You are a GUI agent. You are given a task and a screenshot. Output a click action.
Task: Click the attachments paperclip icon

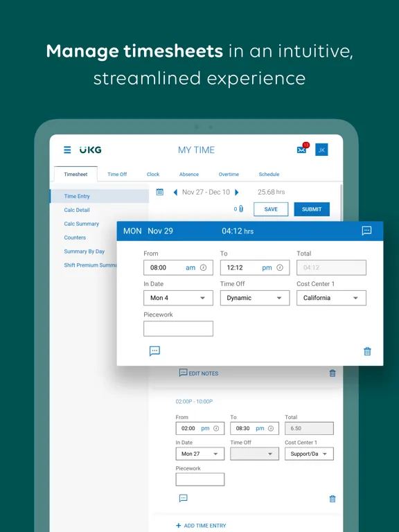click(x=241, y=209)
